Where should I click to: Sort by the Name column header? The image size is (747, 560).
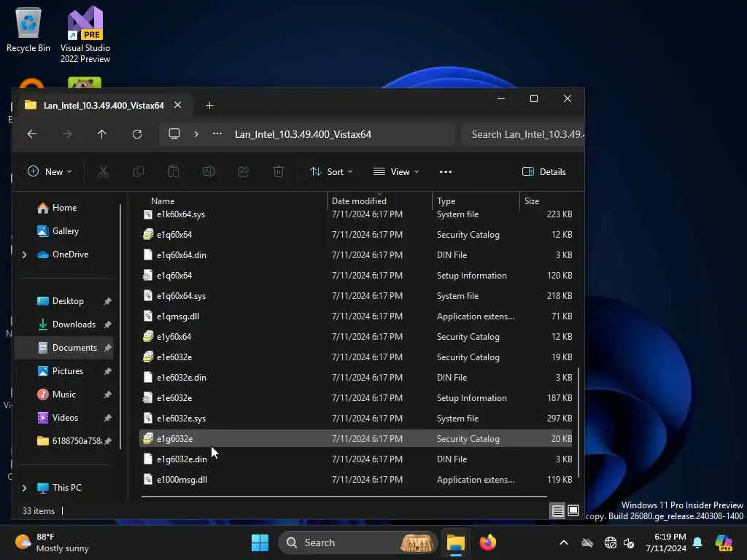point(163,201)
